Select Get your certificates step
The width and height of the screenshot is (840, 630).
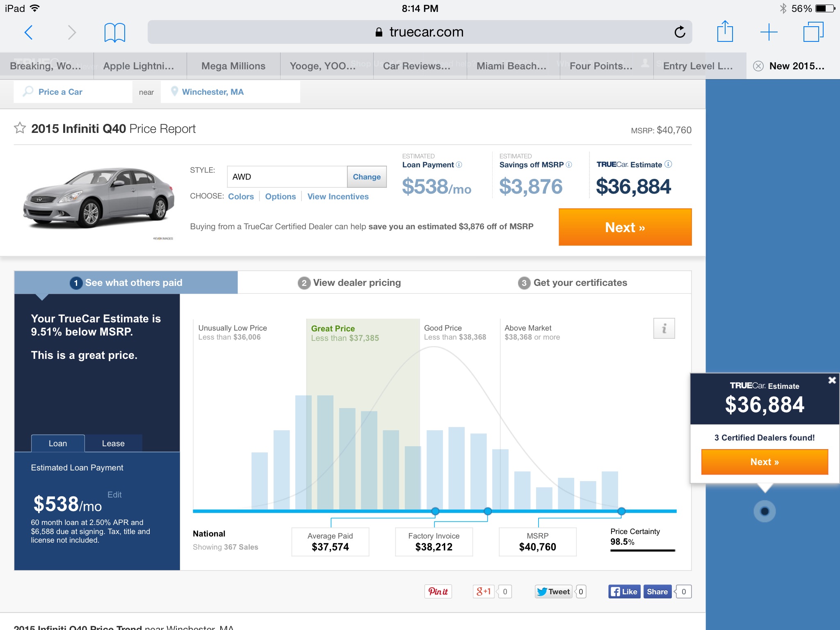[x=573, y=283]
